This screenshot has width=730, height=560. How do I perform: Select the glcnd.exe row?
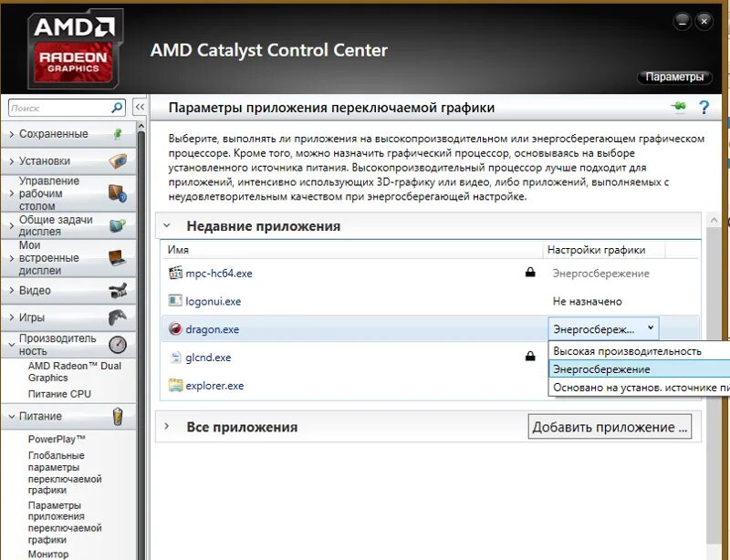pyautogui.click(x=355, y=358)
